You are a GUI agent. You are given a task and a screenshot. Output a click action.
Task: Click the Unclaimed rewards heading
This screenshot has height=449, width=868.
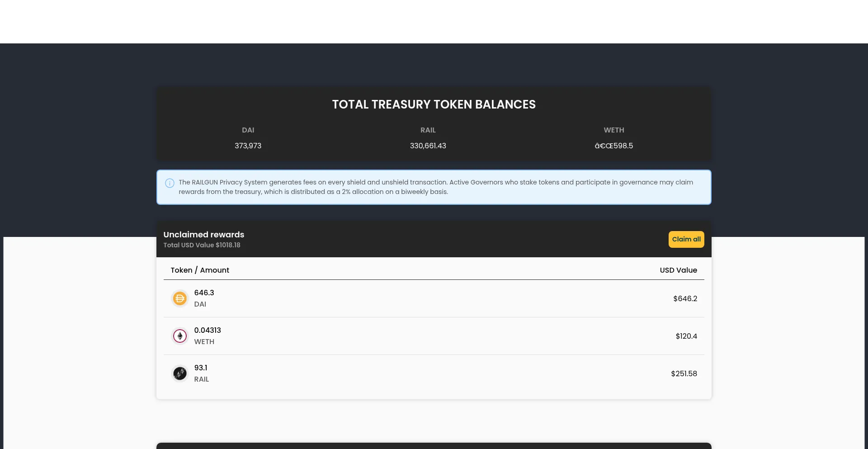pos(203,235)
